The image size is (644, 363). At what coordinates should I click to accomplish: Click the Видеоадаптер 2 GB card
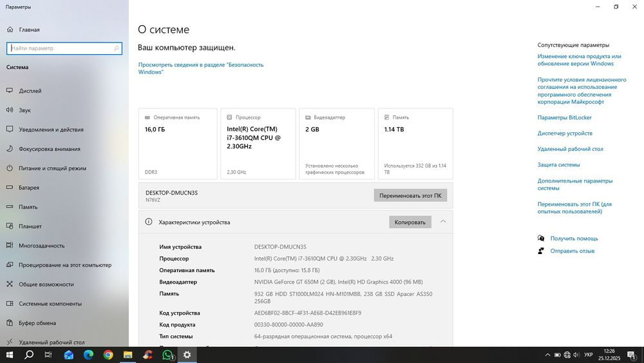tap(337, 144)
